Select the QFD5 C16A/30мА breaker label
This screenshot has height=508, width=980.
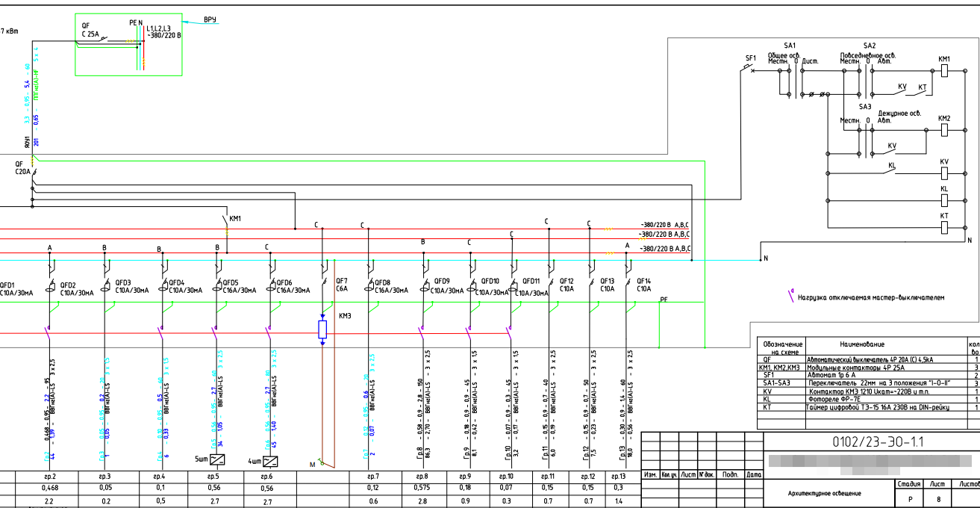click(239, 286)
